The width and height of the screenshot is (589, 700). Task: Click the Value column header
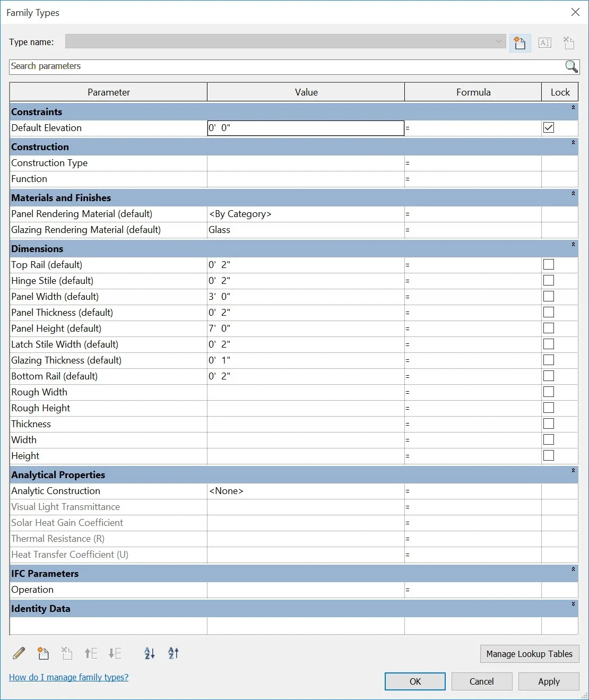306,92
